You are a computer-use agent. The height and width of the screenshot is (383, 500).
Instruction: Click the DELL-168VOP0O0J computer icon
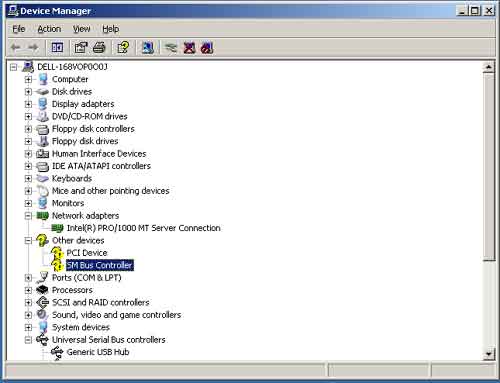pyautogui.click(x=28, y=67)
